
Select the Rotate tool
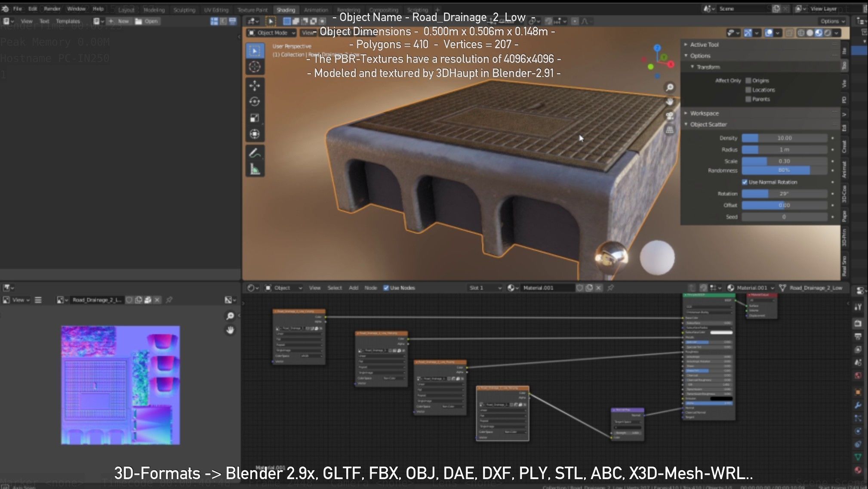[x=255, y=102]
